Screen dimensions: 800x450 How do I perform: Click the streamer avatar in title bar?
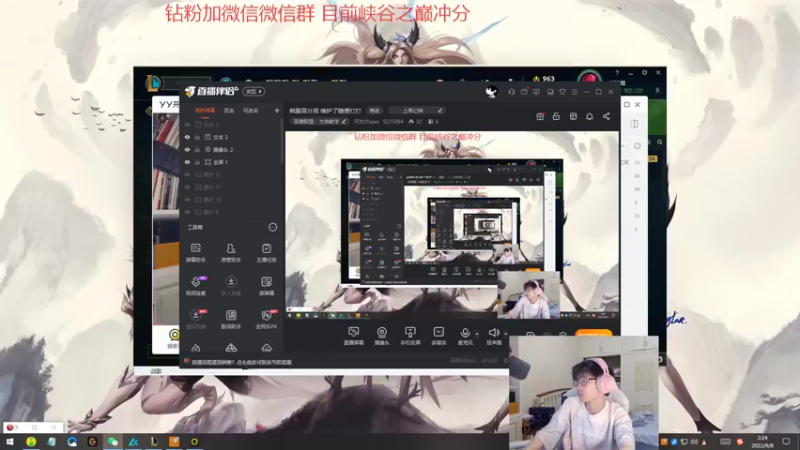point(491,92)
